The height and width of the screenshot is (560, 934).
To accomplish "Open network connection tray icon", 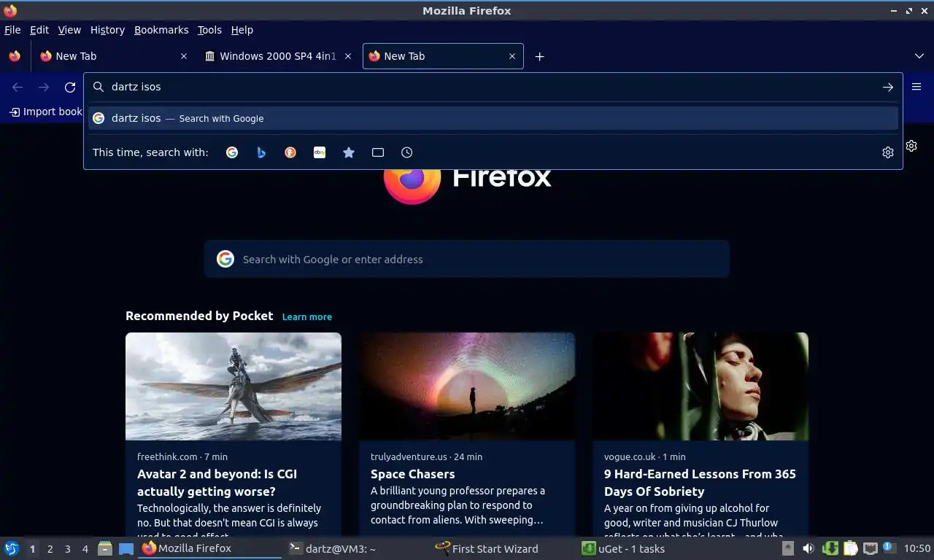I will [x=870, y=548].
